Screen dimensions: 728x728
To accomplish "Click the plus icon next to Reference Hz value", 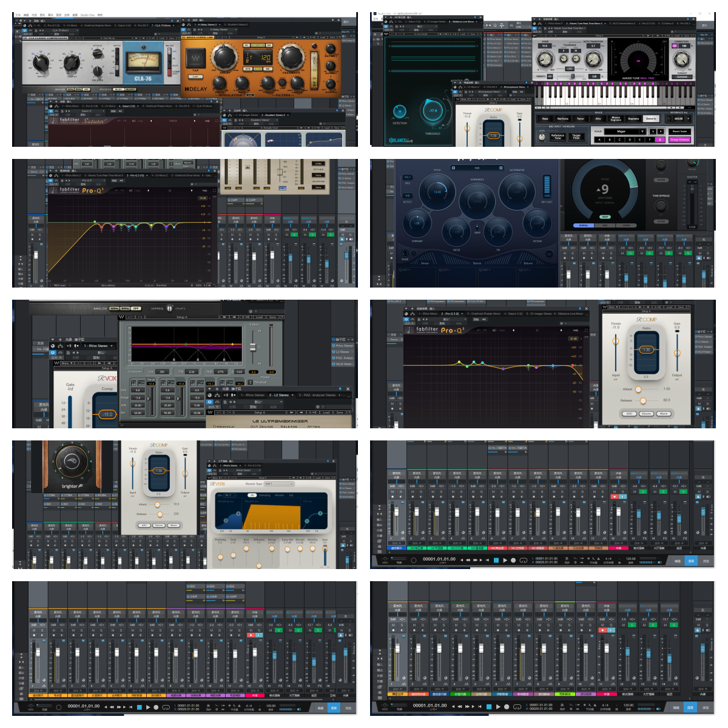I will [x=688, y=119].
